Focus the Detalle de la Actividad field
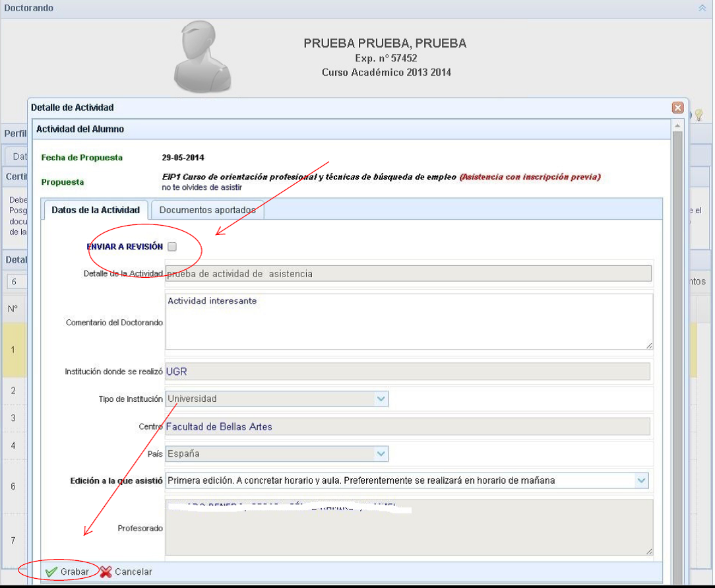 click(x=408, y=273)
